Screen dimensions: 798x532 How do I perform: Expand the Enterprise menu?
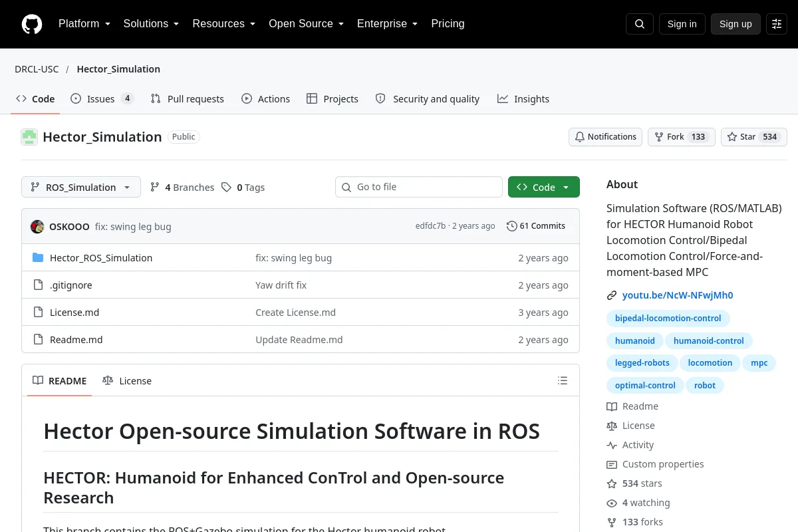pos(387,24)
